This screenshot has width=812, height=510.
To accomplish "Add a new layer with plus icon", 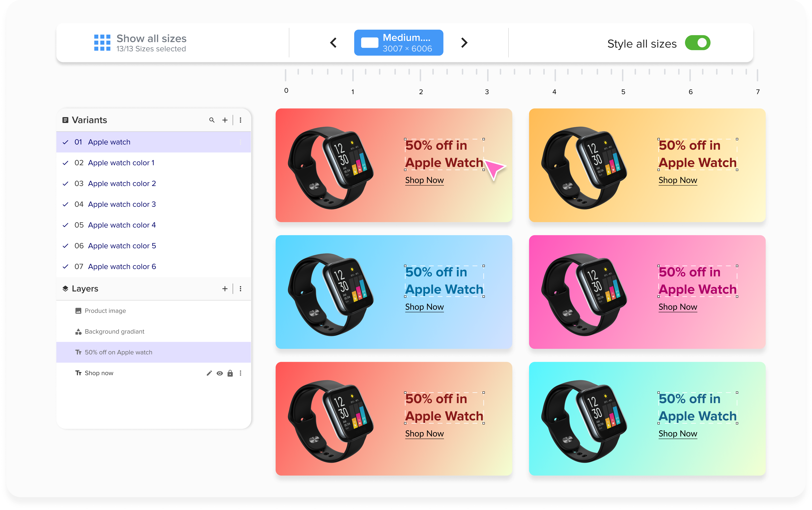I will click(225, 289).
